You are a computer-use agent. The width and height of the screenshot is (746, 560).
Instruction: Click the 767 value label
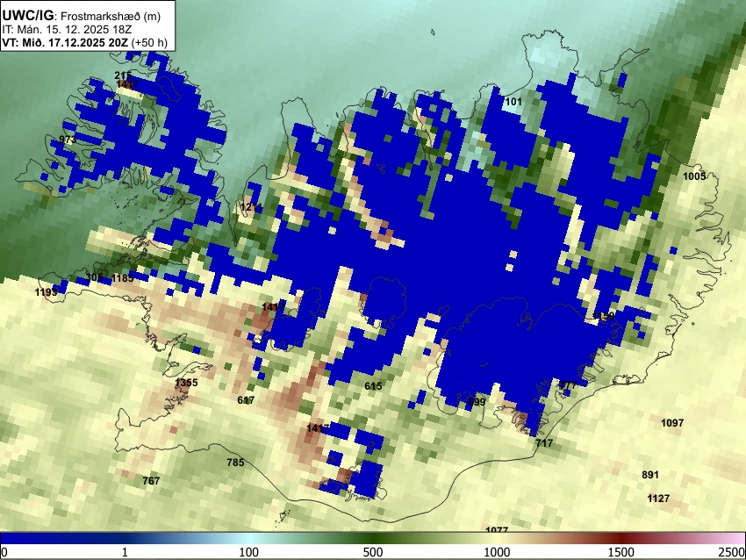(x=151, y=481)
